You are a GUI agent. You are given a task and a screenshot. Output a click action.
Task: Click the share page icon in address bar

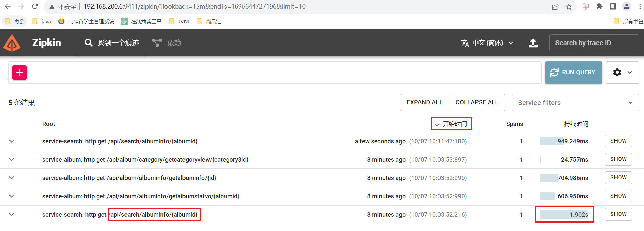555,7
